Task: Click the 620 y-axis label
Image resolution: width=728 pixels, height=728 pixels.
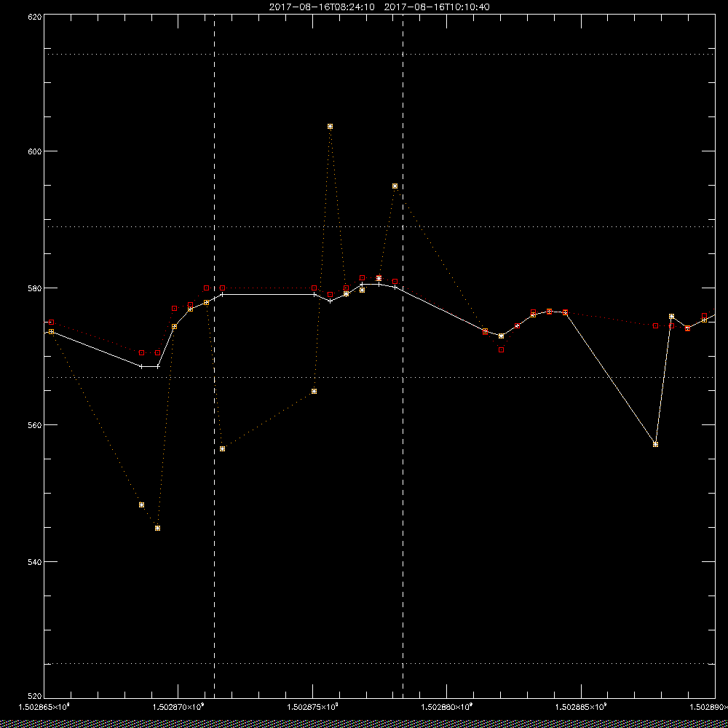Action: tap(35, 16)
